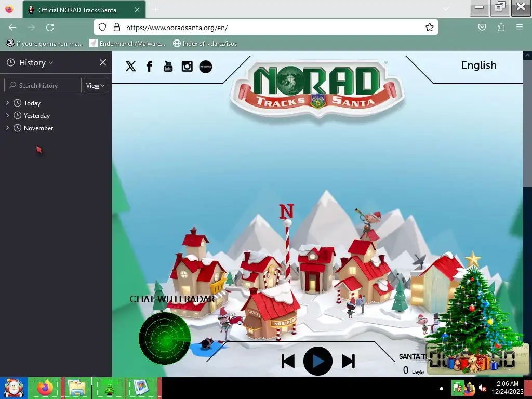Select the Yesterday history row

[x=56, y=116]
